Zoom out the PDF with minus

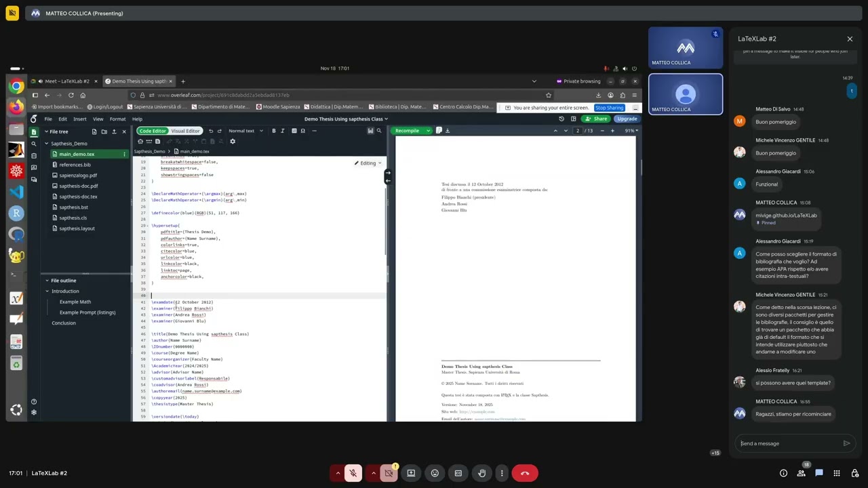tap(603, 131)
